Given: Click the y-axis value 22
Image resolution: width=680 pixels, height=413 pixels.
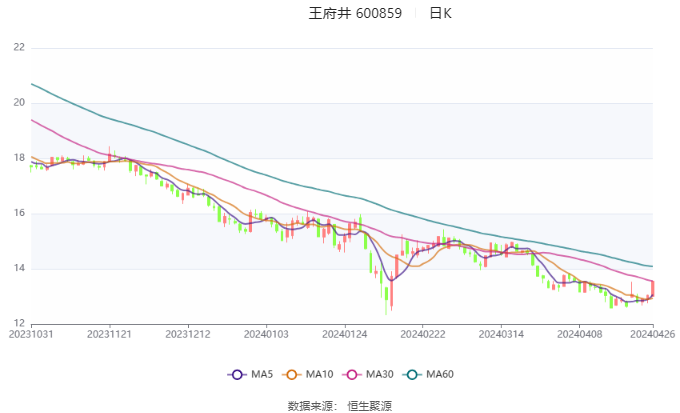Looking at the screenshot, I should 19,48.
